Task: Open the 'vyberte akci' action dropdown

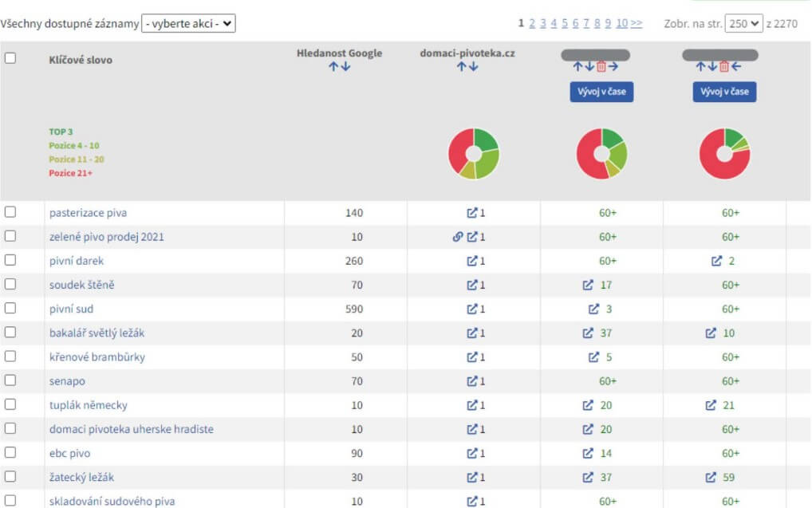Action: click(188, 23)
